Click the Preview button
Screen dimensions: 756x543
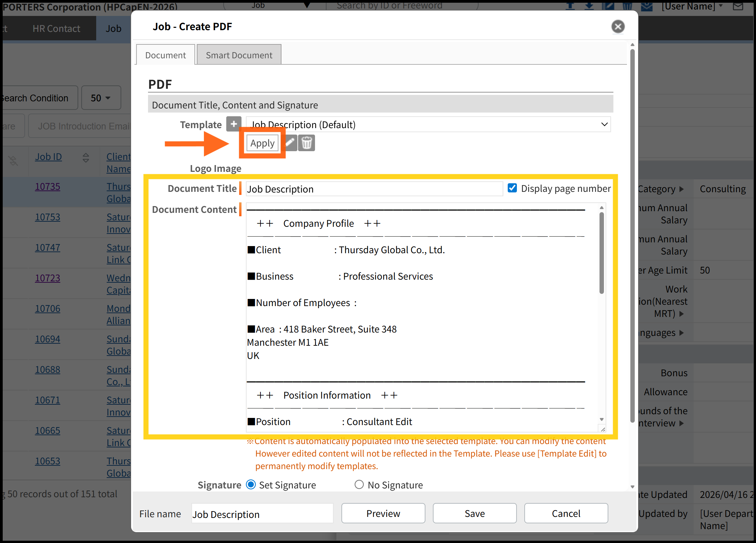pos(383,513)
